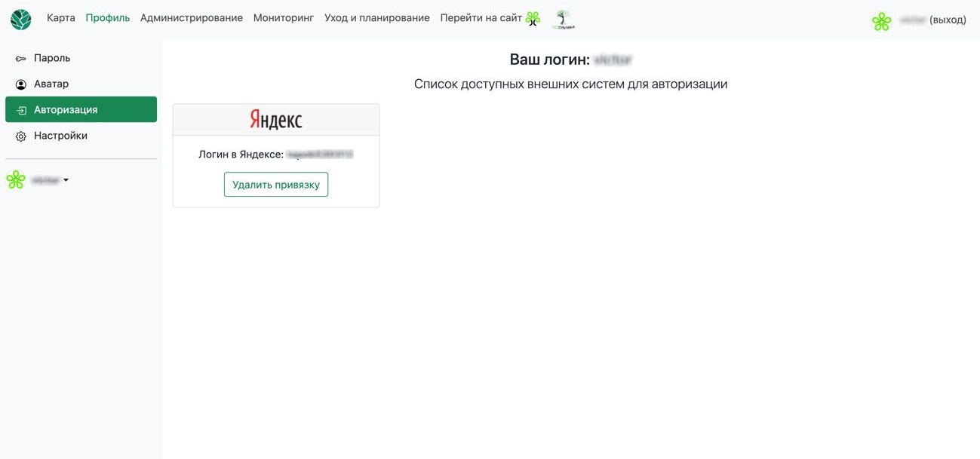The height and width of the screenshot is (459, 980).
Task: Click the tree logo icon in navbar
Action: [x=563, y=20]
